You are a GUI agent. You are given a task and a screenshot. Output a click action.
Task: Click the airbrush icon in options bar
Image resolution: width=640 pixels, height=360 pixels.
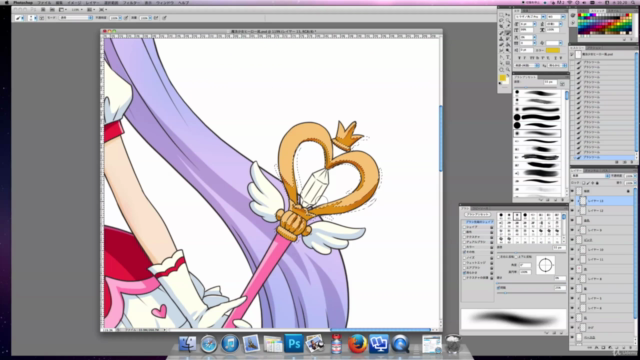tap(156, 18)
